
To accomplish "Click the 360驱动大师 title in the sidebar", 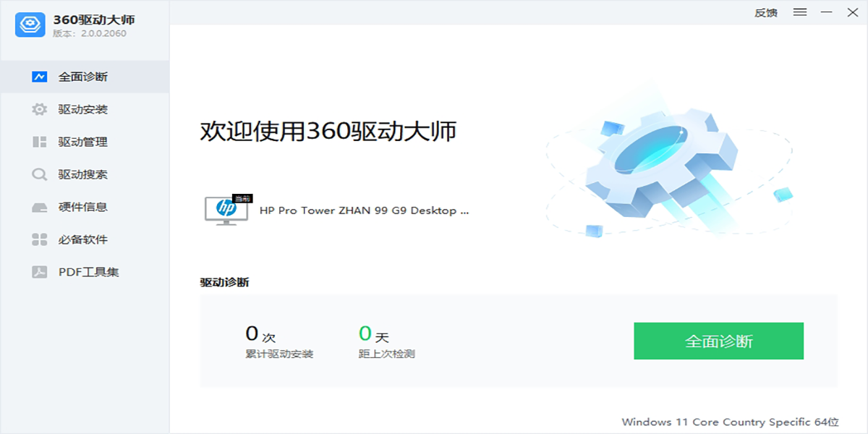I will point(94,19).
